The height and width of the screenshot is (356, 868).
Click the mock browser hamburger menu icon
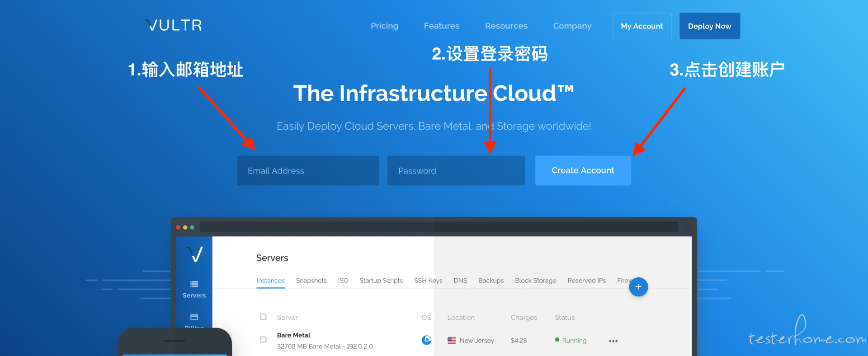tap(687, 227)
